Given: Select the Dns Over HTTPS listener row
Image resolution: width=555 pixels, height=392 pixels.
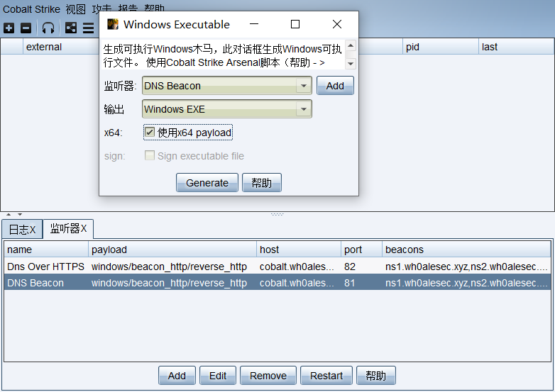Looking at the screenshot, I should click(x=277, y=267).
